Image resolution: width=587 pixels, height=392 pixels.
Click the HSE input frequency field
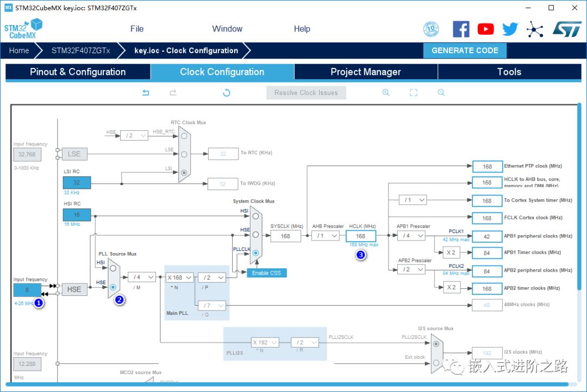27,290
